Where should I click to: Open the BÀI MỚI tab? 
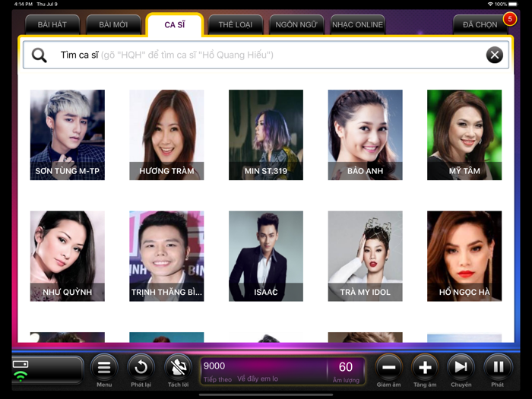(113, 24)
